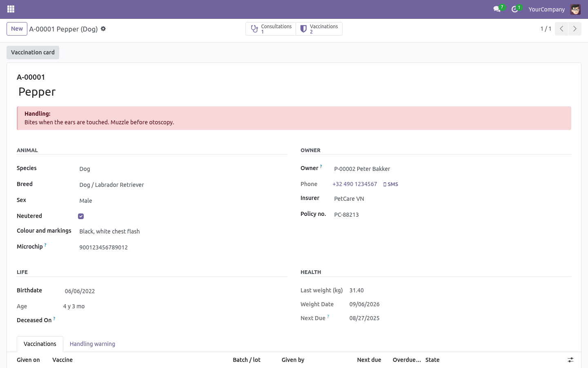Open the messages conversation icon
Image resolution: width=588 pixels, height=368 pixels.
[x=497, y=9]
